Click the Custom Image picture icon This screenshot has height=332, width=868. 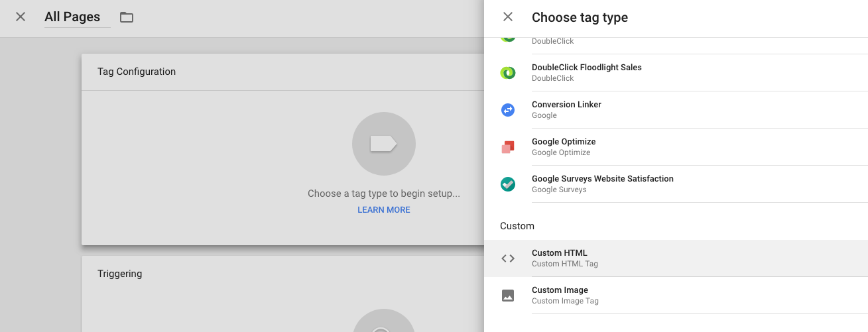tap(508, 296)
